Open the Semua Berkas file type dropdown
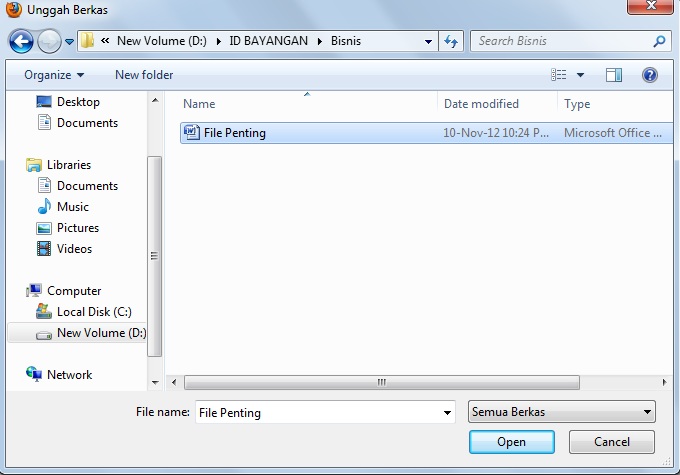680x475 pixels. [x=562, y=412]
